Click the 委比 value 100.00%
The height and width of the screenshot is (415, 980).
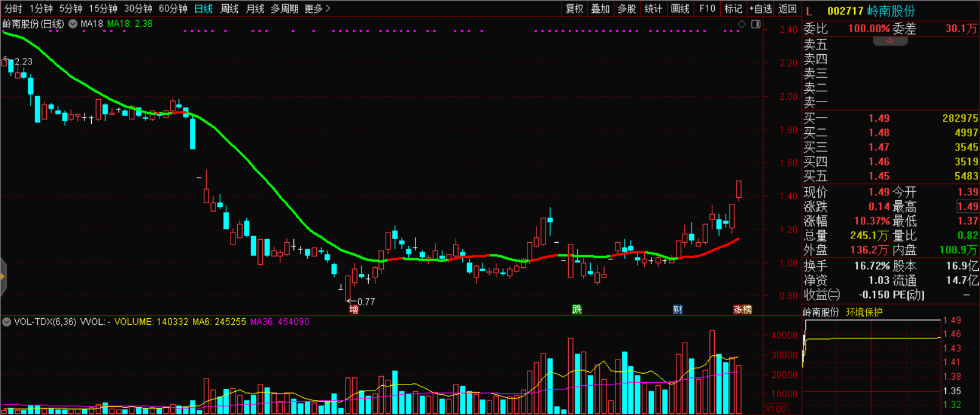[869, 29]
